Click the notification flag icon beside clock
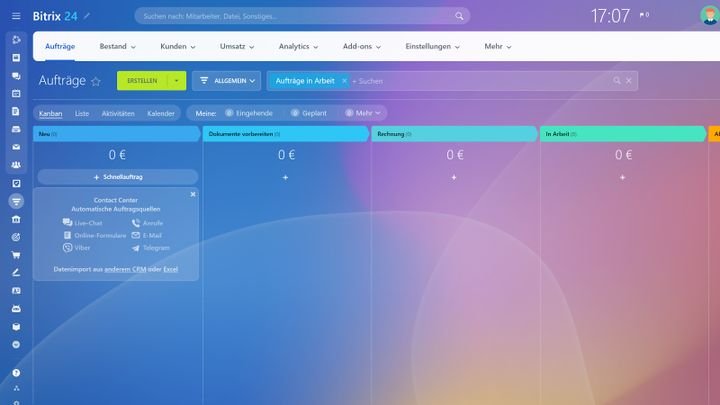720x405 pixels. (x=644, y=15)
